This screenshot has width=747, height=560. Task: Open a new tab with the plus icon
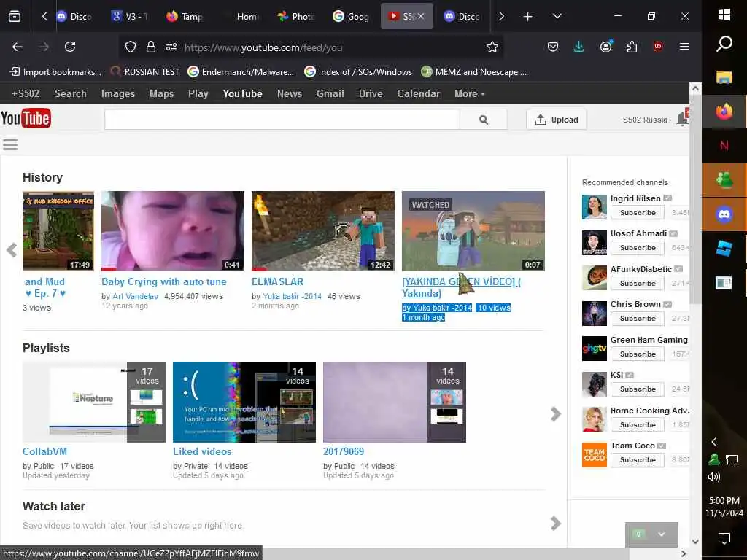click(528, 17)
